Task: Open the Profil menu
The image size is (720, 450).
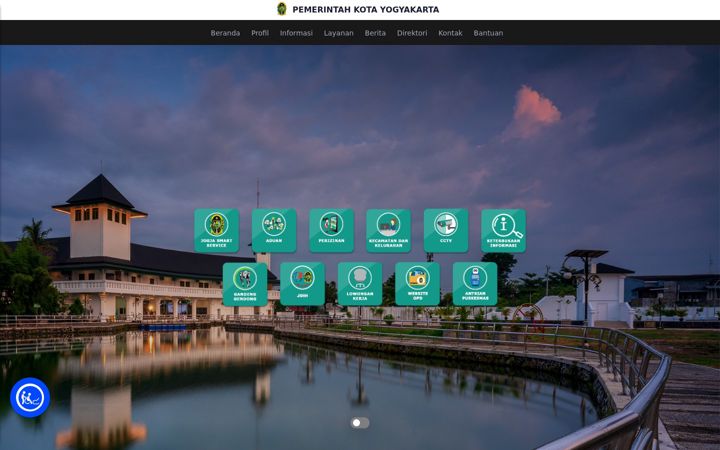Action: 260,33
